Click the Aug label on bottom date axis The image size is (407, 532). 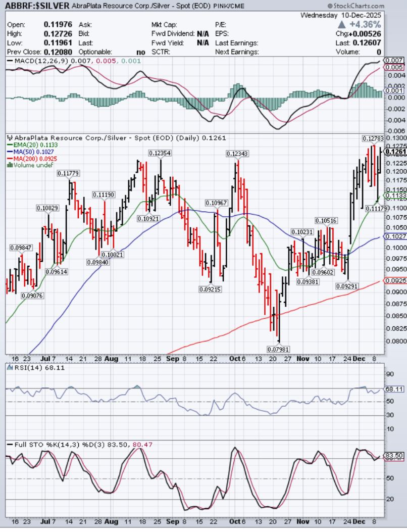(111, 521)
